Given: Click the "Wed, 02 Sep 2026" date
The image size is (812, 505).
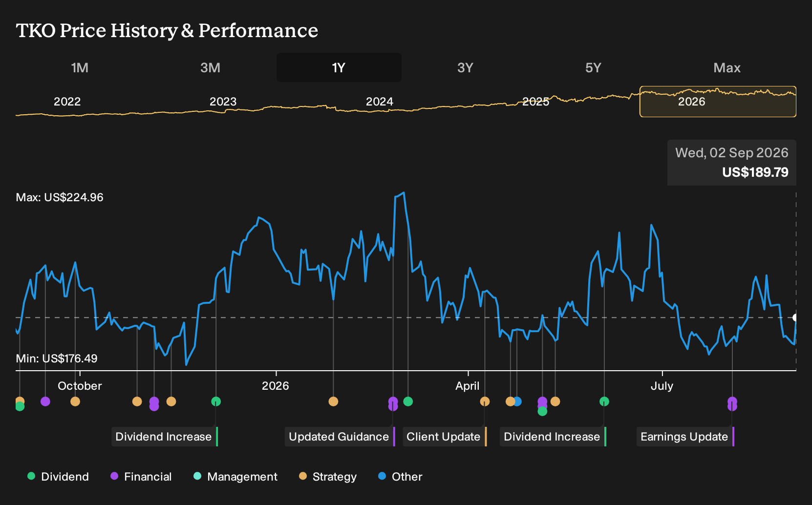Looking at the screenshot, I should pyautogui.click(x=732, y=153).
